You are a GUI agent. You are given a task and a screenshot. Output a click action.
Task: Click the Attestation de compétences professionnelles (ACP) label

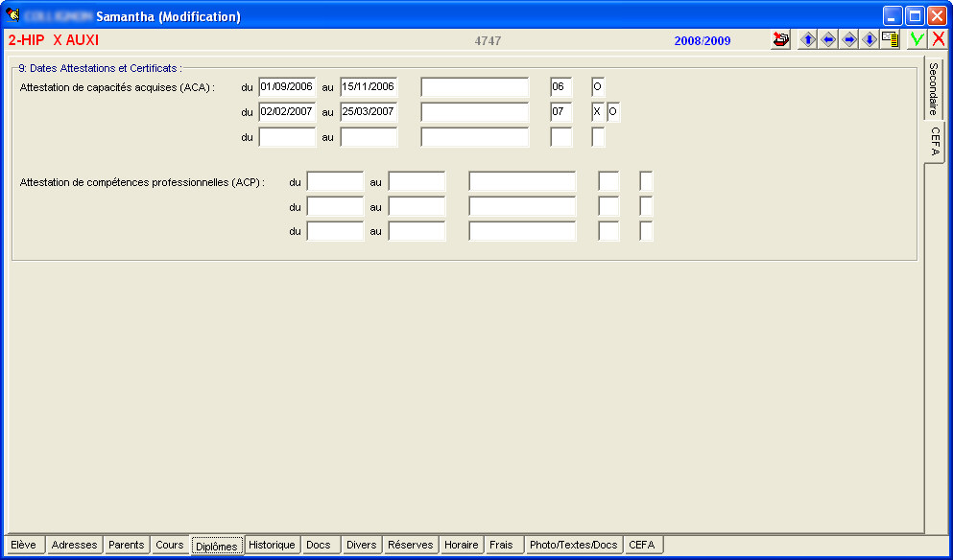click(x=142, y=182)
